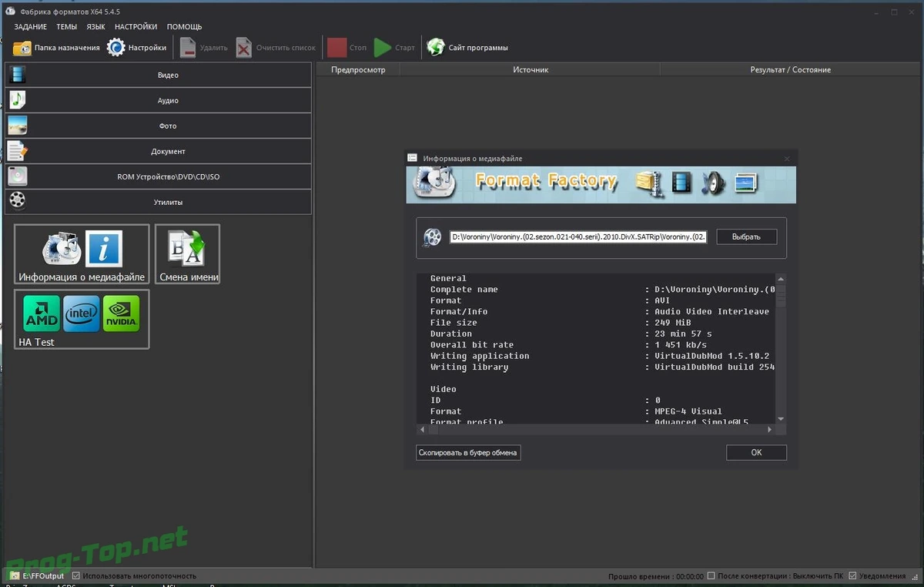Click the Предпросмотр column header
The height and width of the screenshot is (587, 924).
358,69
